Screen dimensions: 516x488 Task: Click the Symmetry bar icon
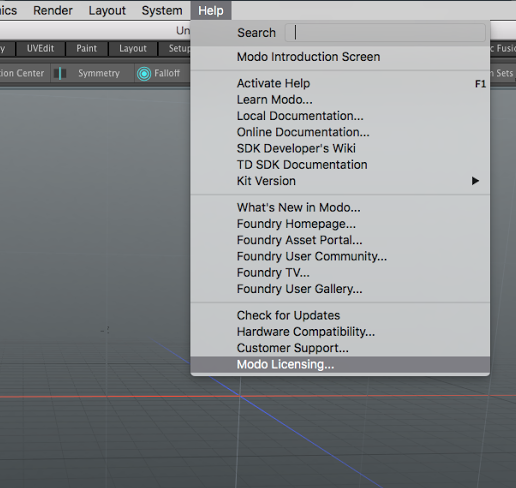click(60, 73)
